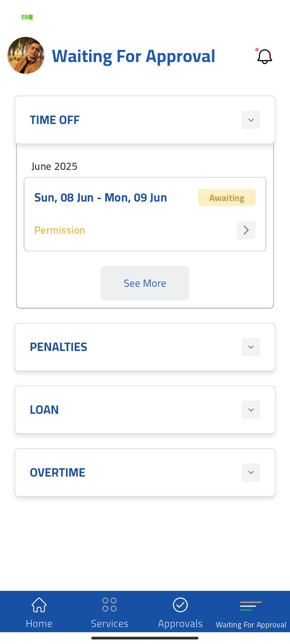Expand the LOAN section
Viewport: 290px width, 644px height.
[251, 410]
